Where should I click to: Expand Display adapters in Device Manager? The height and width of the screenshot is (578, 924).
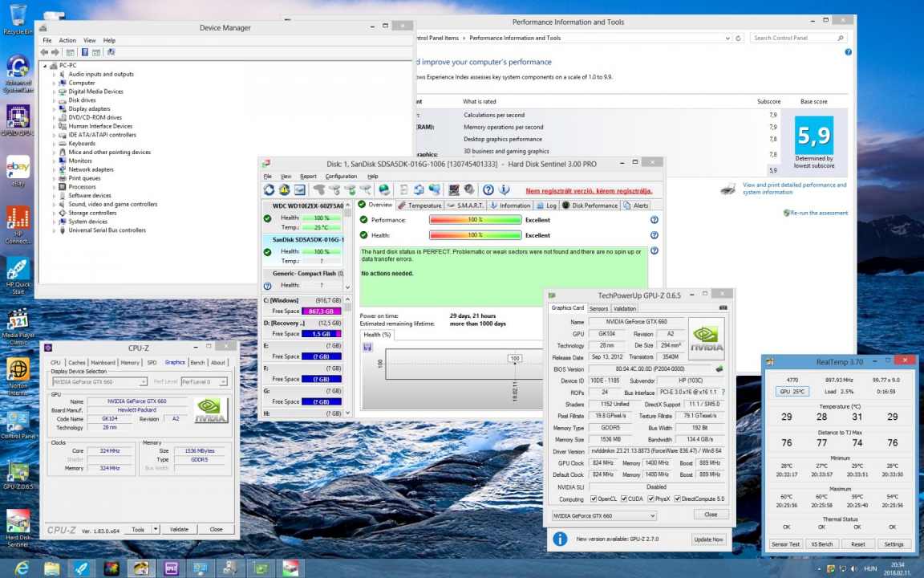coord(54,109)
